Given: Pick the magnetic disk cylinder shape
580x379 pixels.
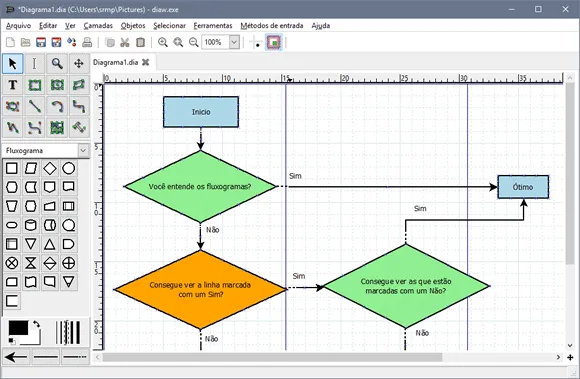Looking at the screenshot, I should 31,225.
